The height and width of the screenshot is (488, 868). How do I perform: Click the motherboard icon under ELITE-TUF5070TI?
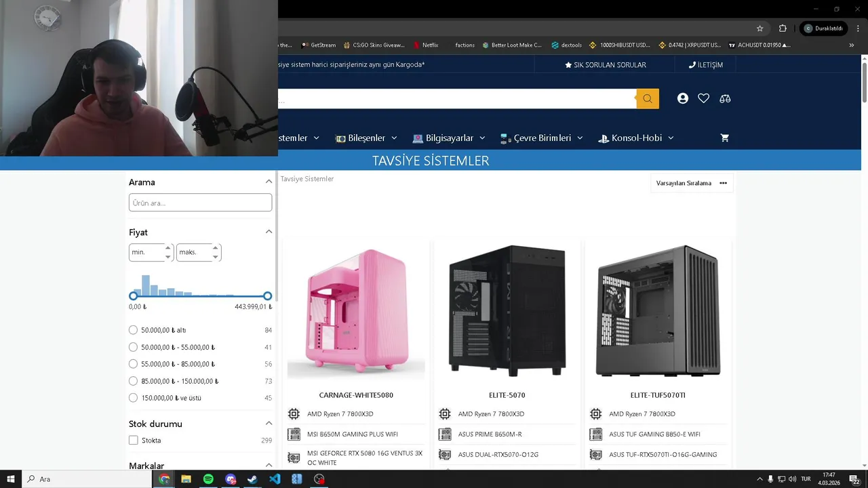tap(596, 434)
